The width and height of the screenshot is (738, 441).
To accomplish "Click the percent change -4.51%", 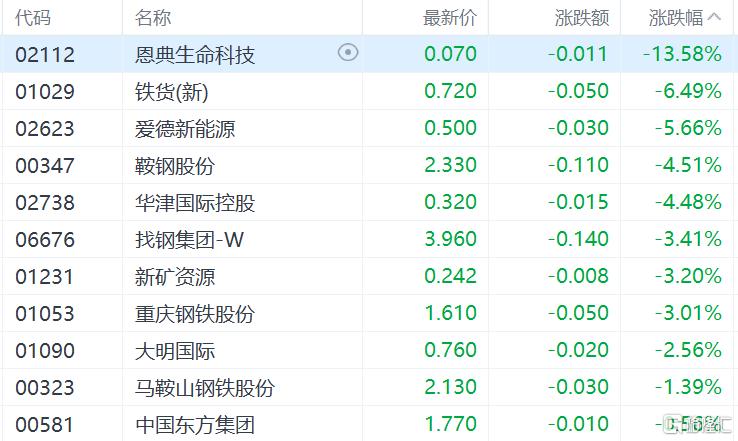I will [689, 165].
